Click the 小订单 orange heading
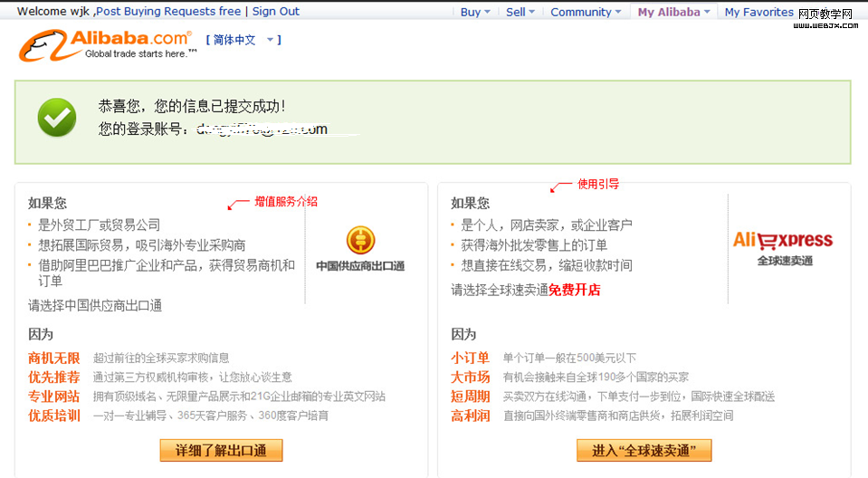This screenshot has width=868, height=478. tap(471, 358)
